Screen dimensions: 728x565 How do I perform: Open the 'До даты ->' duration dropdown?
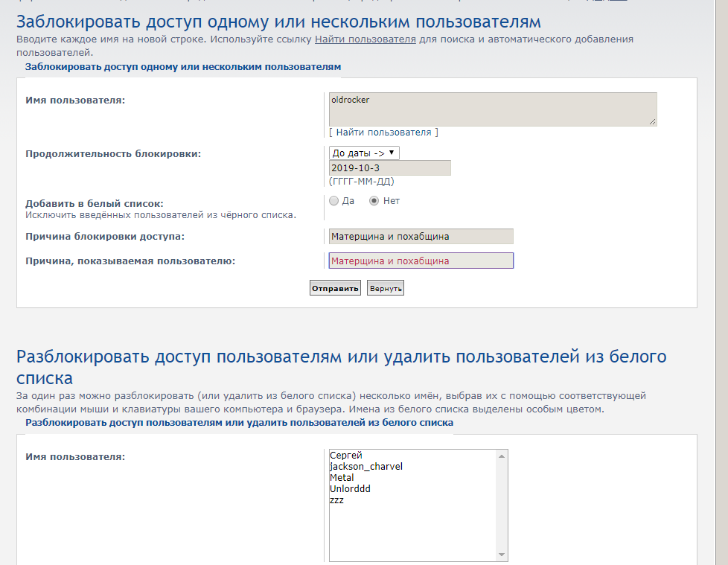pyautogui.click(x=364, y=153)
